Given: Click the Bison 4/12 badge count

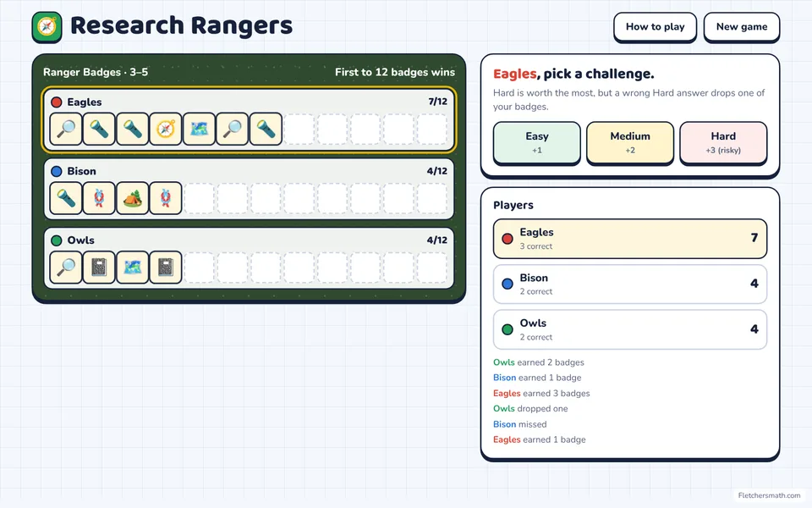Looking at the screenshot, I should tap(437, 170).
